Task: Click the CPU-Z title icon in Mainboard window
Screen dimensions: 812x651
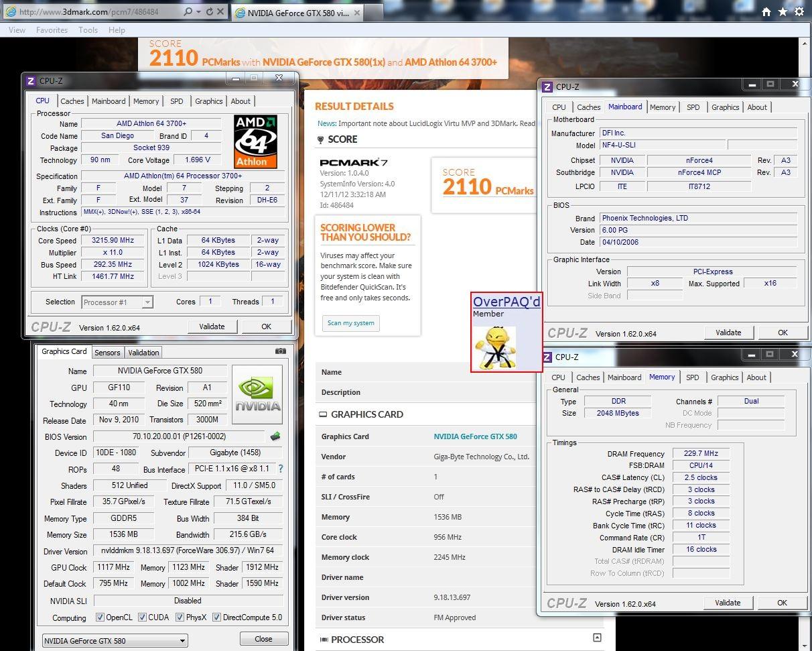Action: tap(547, 86)
